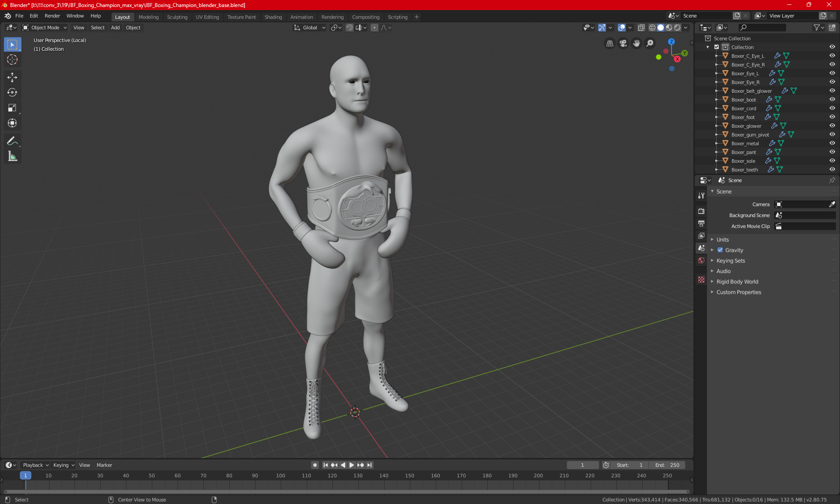Open the Render menu

52,16
